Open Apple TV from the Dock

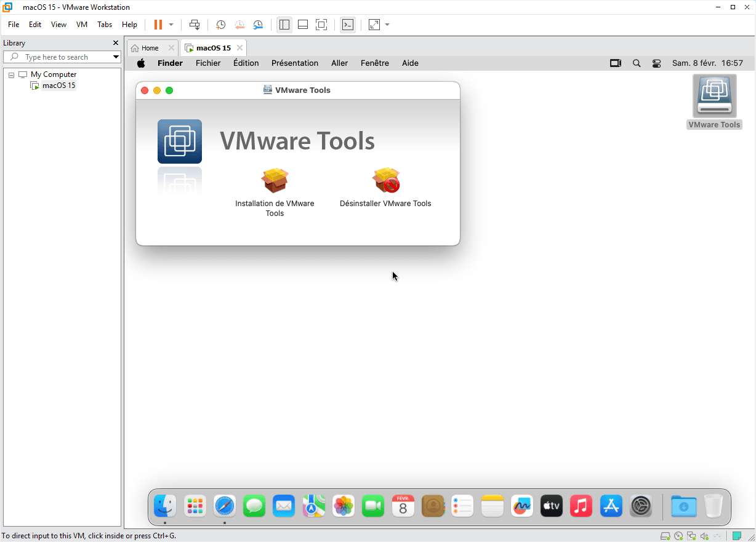[x=552, y=506]
